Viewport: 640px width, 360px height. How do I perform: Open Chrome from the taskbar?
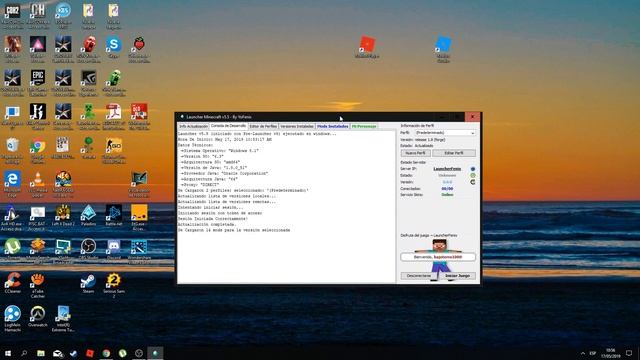106,353
